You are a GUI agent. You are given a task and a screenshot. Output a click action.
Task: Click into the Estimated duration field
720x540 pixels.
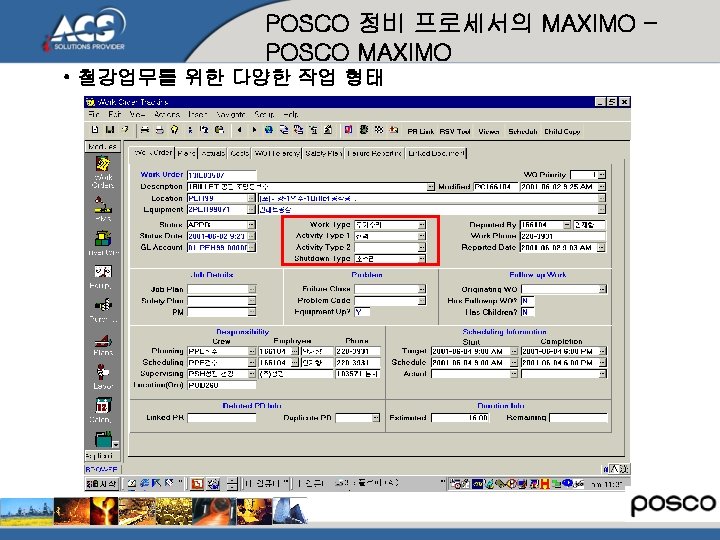[x=460, y=418]
